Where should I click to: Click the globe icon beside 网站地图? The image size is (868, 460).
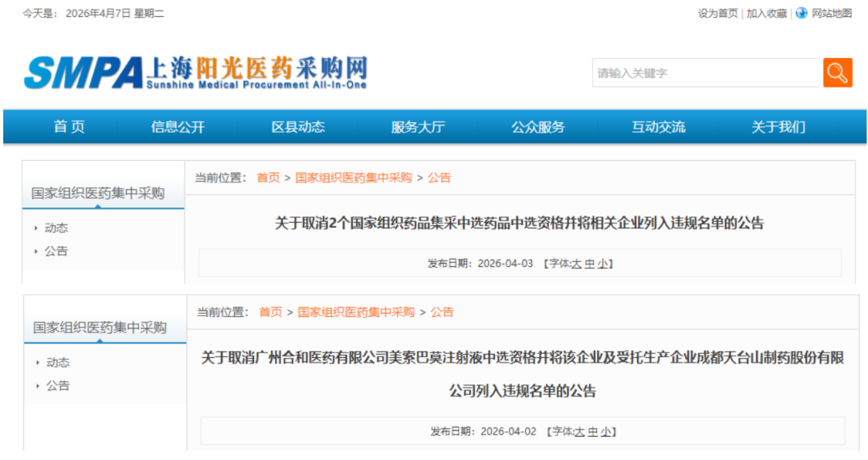pyautogui.click(x=801, y=13)
